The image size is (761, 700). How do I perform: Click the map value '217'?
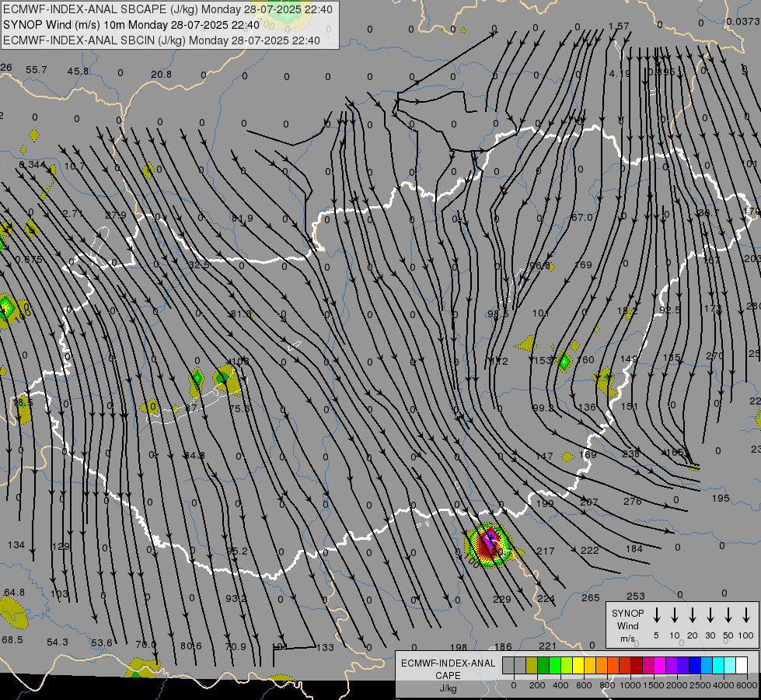tap(546, 551)
